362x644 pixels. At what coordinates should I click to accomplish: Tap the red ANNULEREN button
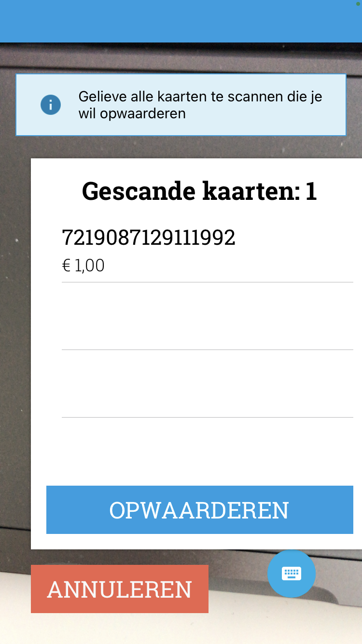(x=120, y=589)
